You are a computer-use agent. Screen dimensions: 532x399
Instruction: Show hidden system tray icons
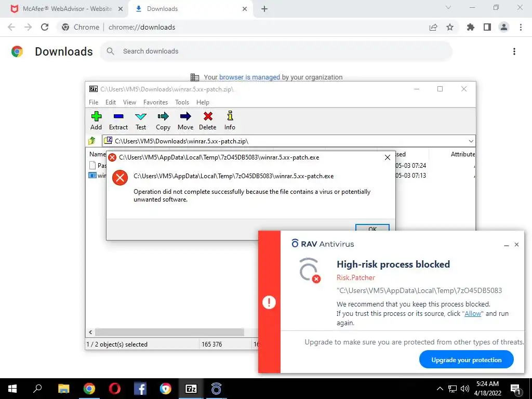click(440, 389)
